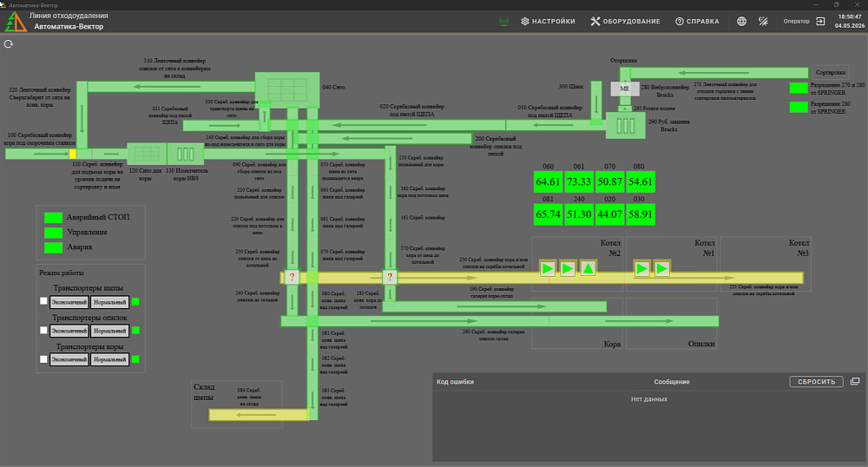Click the up-arrow triangle under Котел №2
Screen dimensions: 868x467
pyautogui.click(x=588, y=269)
